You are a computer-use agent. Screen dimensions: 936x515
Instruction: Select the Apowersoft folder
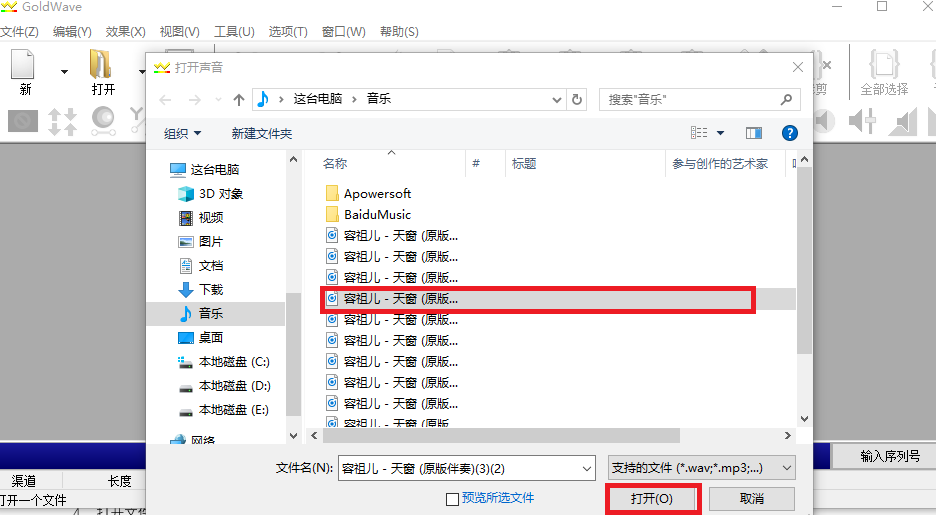point(368,193)
